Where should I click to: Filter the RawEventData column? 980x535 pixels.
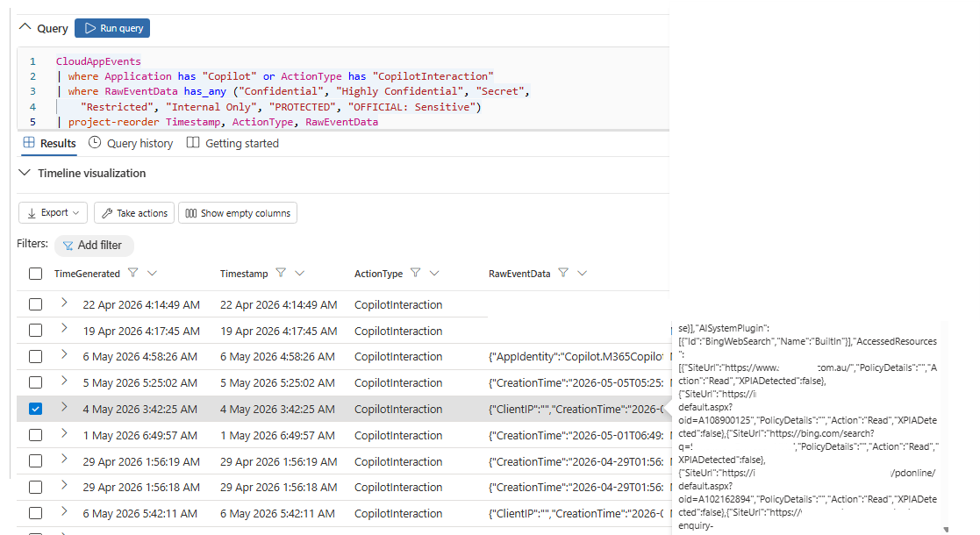point(563,273)
